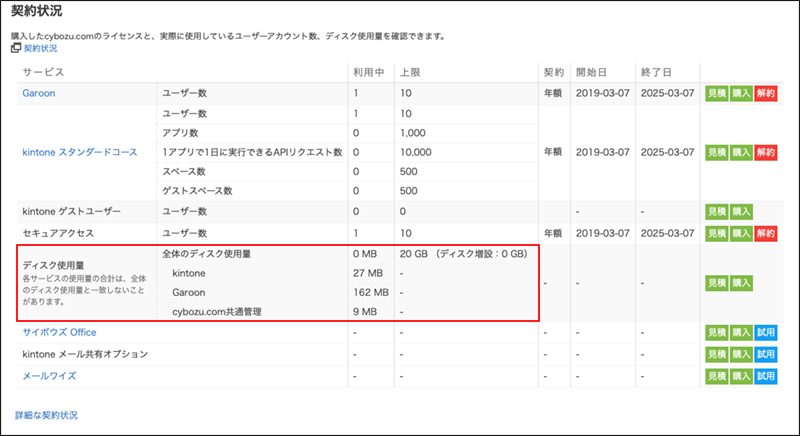Viewport: 800px width, 436px height.
Task: Open the サイボウズ Office link
Action: 59,332
